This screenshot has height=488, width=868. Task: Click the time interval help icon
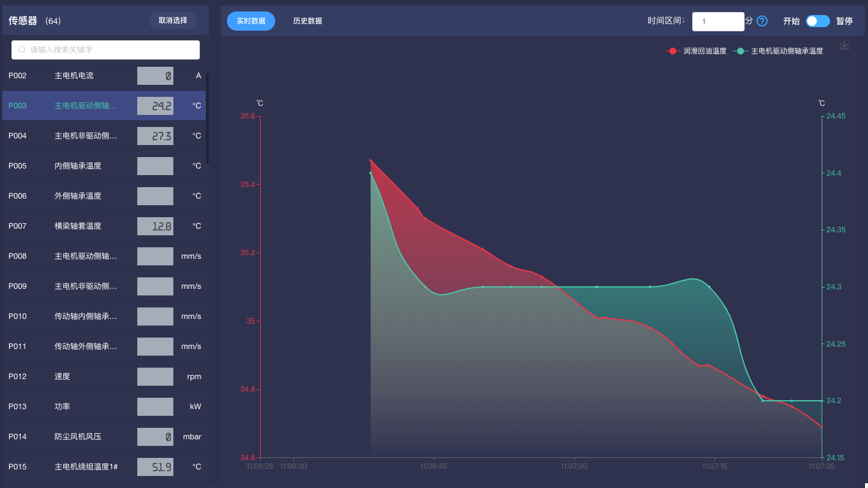tap(762, 21)
